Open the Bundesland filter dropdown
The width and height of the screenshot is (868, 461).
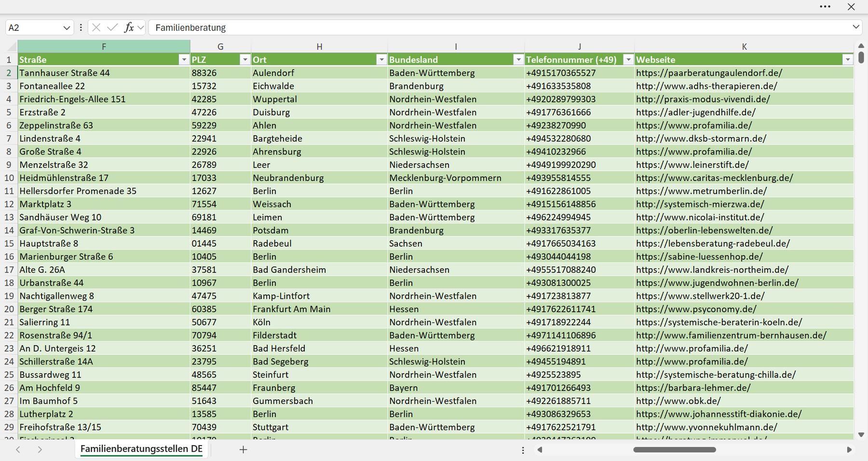click(x=518, y=59)
